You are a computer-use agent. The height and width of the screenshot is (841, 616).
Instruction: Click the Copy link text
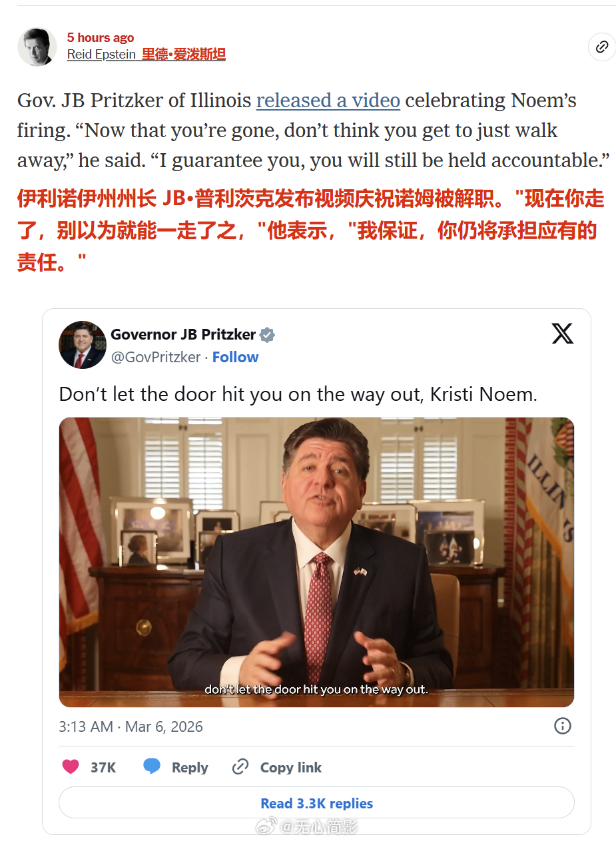coord(291,768)
